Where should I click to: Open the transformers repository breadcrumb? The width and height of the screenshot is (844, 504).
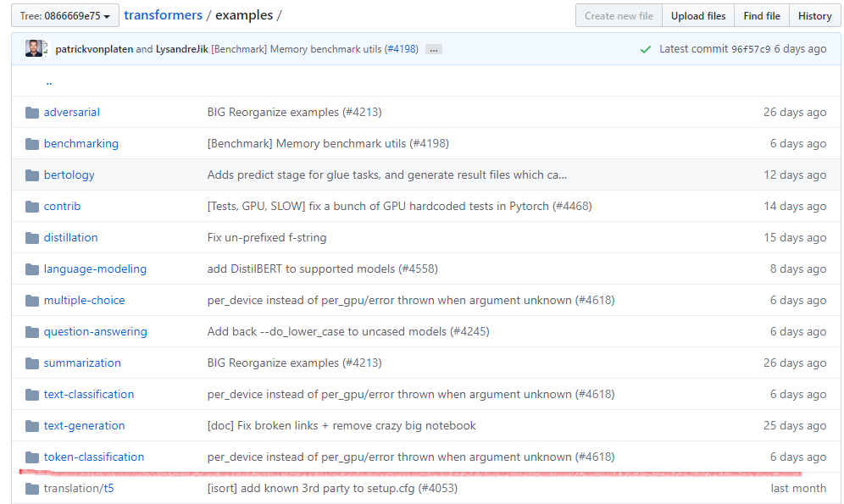pos(163,15)
